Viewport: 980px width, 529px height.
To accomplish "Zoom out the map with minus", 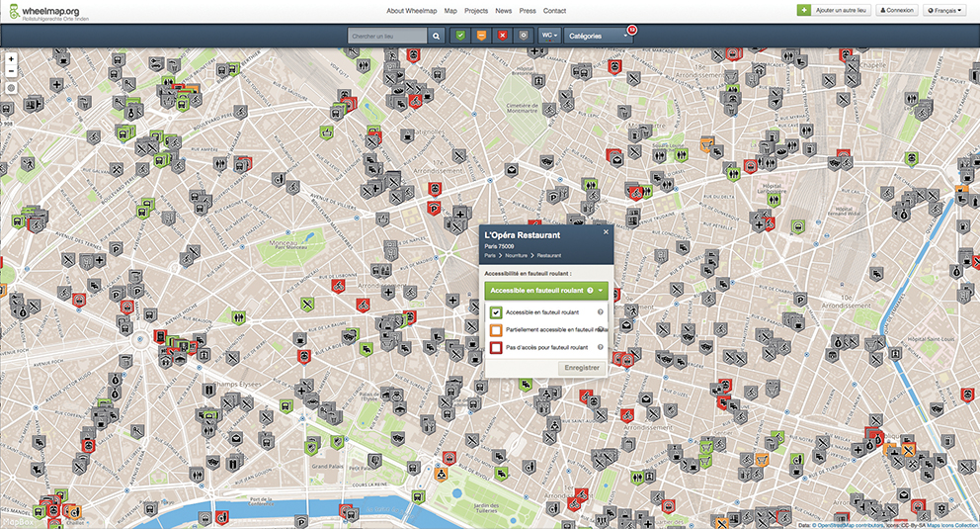I will click(11, 71).
